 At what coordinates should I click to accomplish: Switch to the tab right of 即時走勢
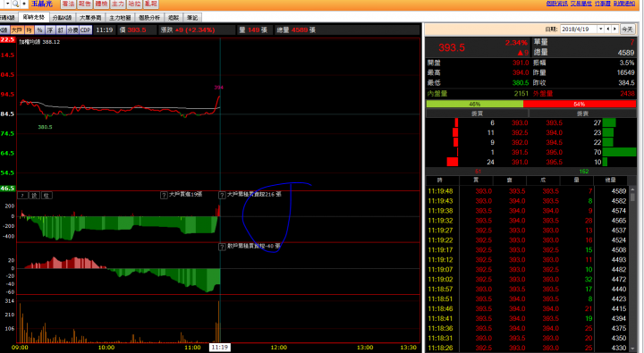click(62, 18)
